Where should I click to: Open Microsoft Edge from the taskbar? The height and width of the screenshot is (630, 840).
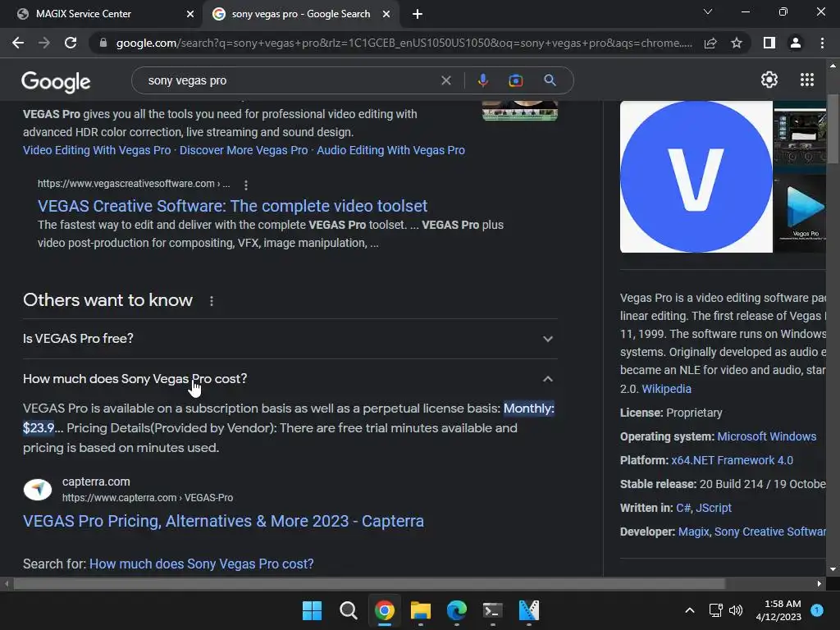(x=456, y=610)
